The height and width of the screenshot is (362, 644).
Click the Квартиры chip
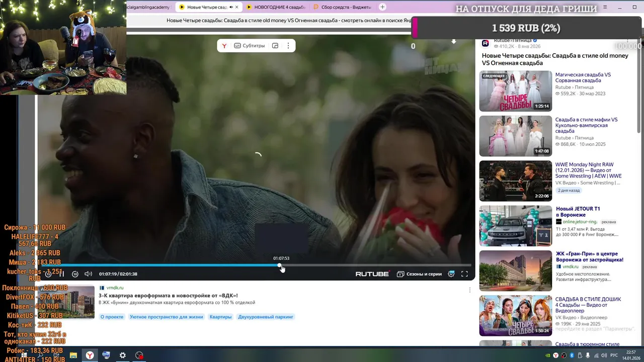220,317
